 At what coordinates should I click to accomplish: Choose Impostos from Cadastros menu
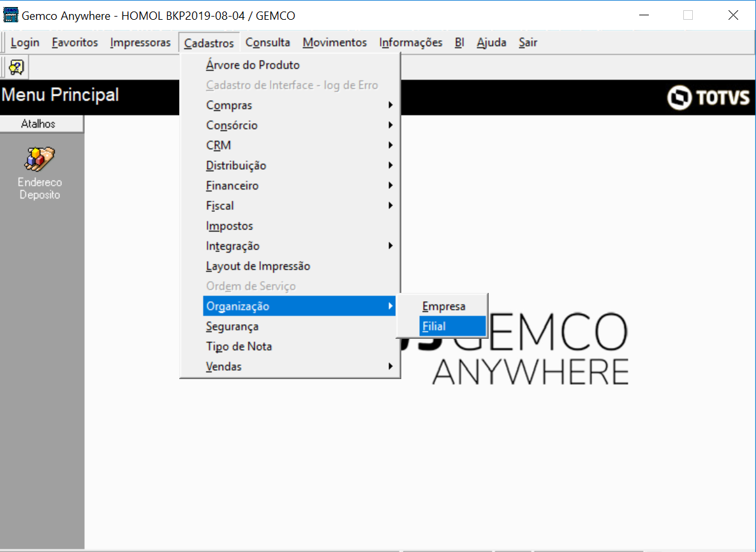(x=299, y=226)
